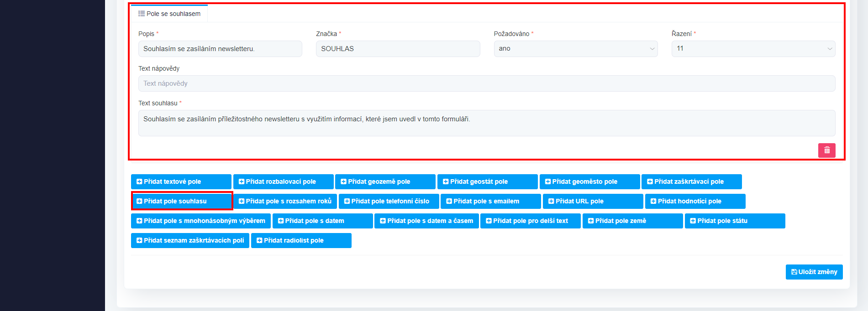The image size is (868, 311).
Task: Add phone field with Přidat pole telefonní číslo
Action: (389, 201)
